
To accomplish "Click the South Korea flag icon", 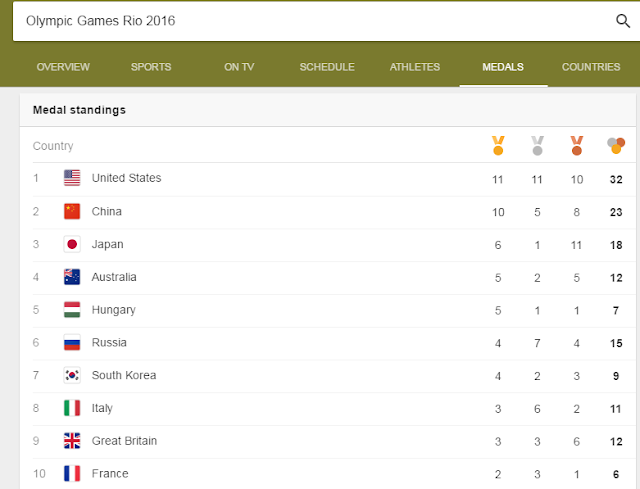I will pyautogui.click(x=72, y=375).
